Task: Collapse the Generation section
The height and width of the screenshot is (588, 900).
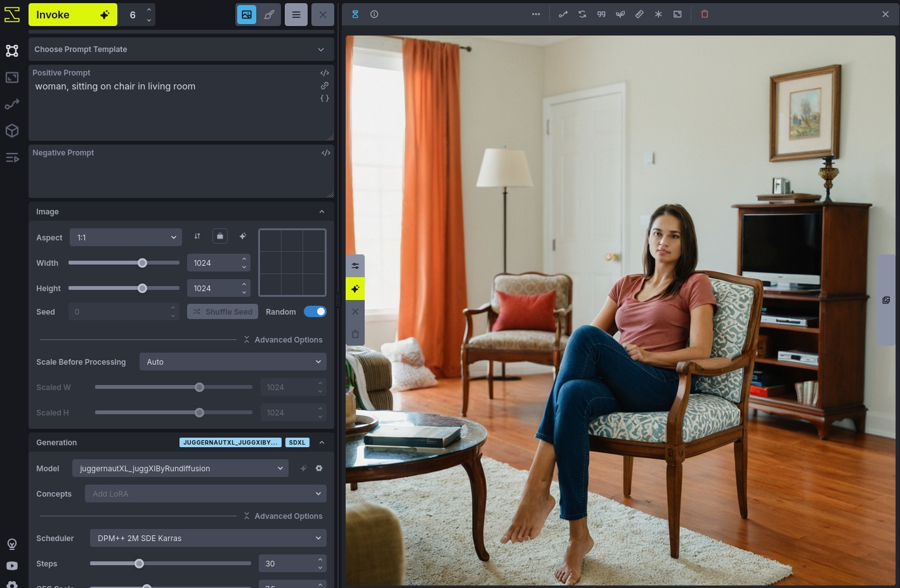Action: click(322, 443)
